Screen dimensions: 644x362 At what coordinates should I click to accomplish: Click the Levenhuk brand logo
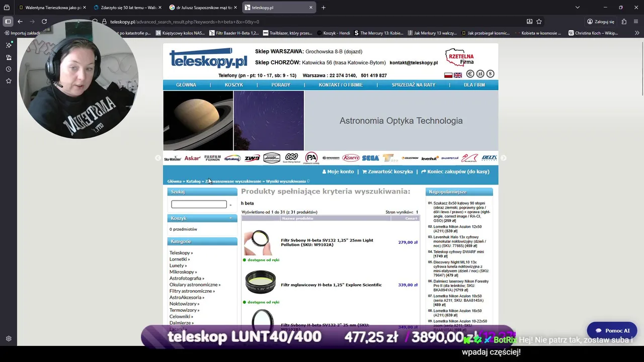(x=430, y=158)
